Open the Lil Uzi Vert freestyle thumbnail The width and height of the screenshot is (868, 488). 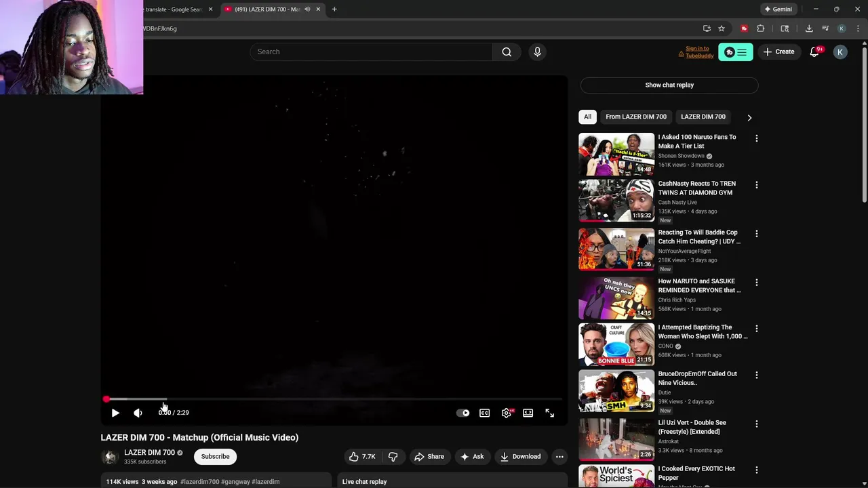tap(616, 440)
